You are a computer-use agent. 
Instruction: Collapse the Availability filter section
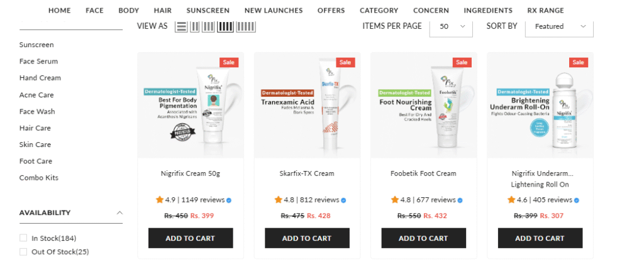[x=119, y=212]
